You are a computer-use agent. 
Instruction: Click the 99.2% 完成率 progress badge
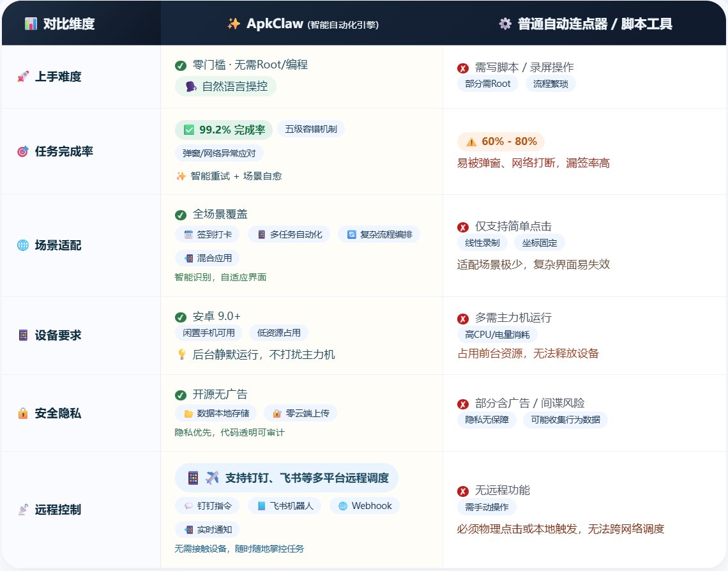[223, 129]
